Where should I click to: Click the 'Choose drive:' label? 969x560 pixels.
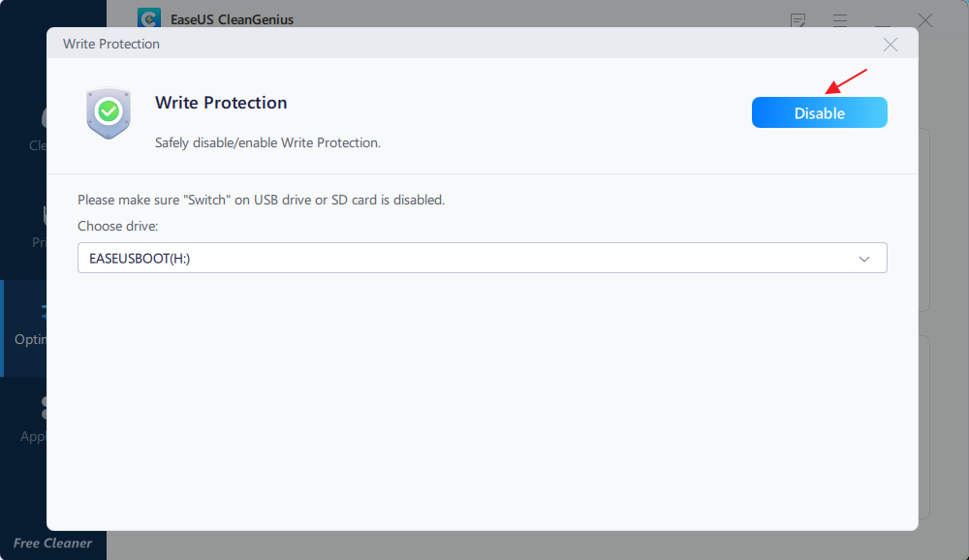117,226
